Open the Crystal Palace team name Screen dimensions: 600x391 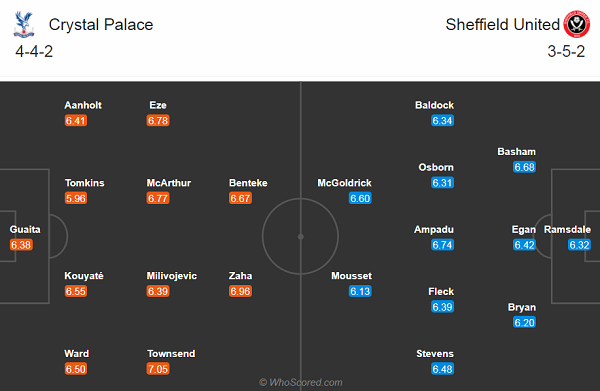[101, 25]
